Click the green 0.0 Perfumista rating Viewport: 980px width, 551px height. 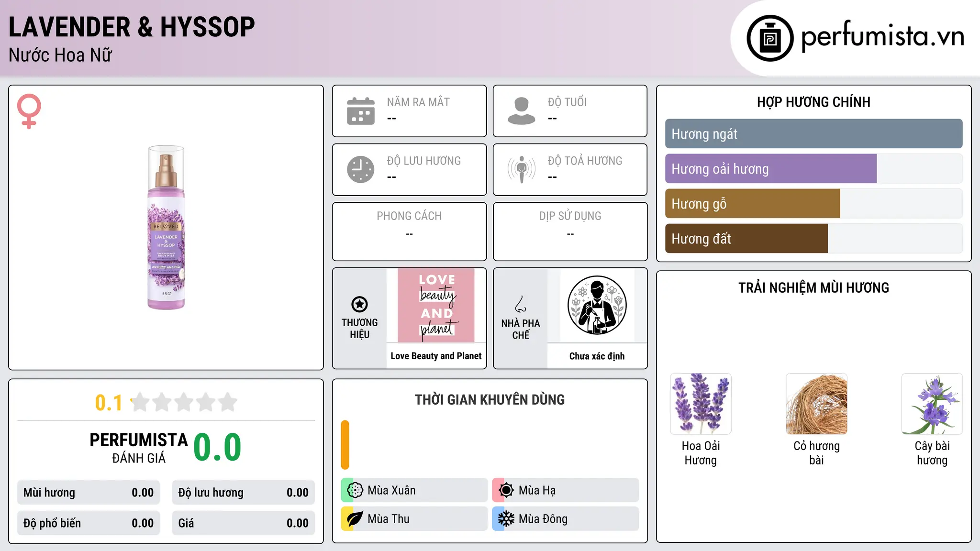pyautogui.click(x=217, y=447)
